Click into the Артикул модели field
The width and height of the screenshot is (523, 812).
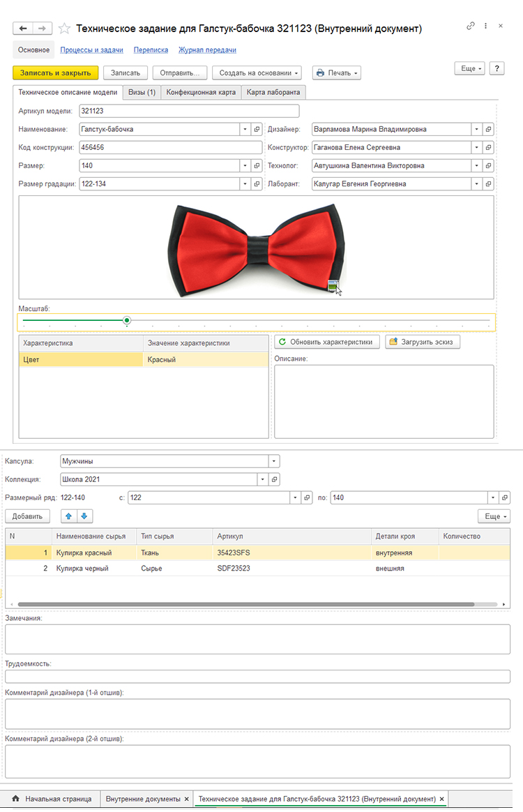pos(188,111)
